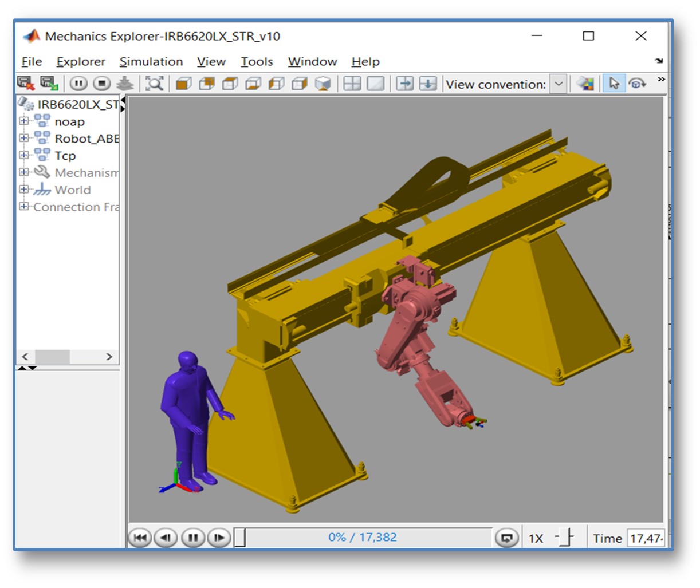The width and height of the screenshot is (700, 588).
Task: Switch to the left view cube
Action: click(277, 84)
